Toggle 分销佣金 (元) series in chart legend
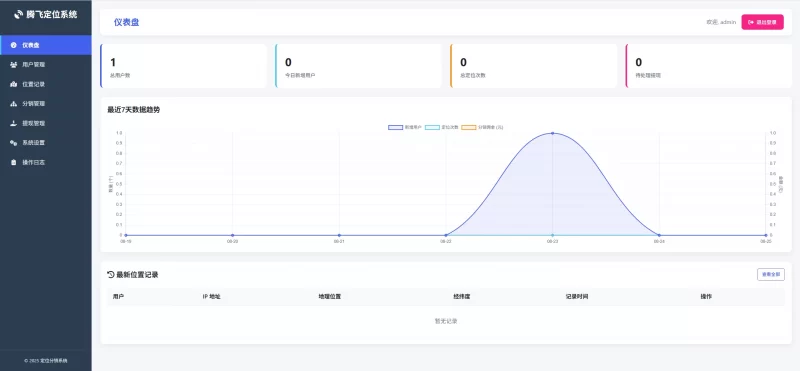This screenshot has height=371, width=800. point(483,127)
